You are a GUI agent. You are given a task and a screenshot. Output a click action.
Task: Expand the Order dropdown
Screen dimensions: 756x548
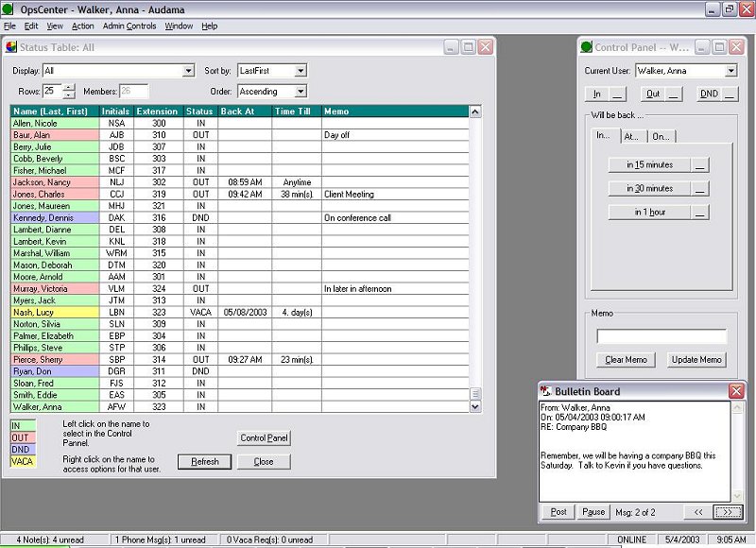301,92
